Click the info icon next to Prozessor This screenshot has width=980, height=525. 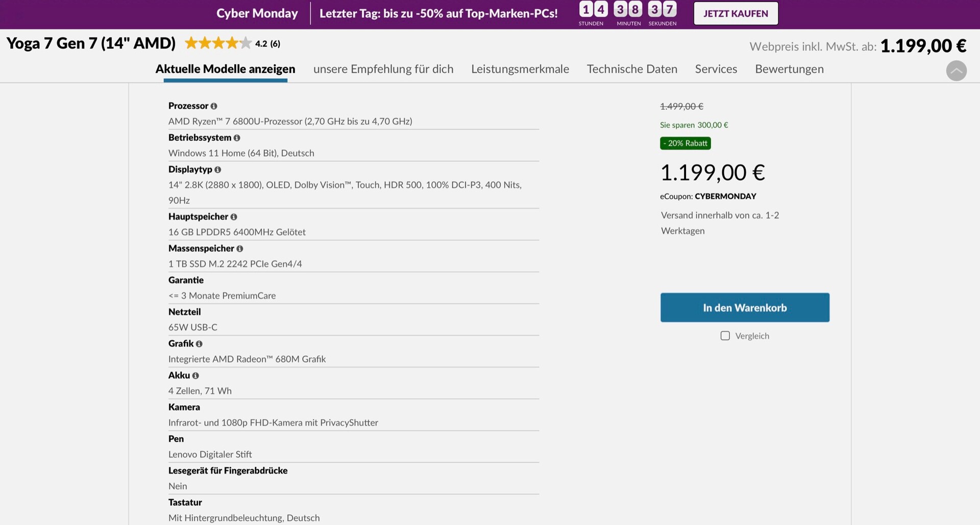(214, 106)
